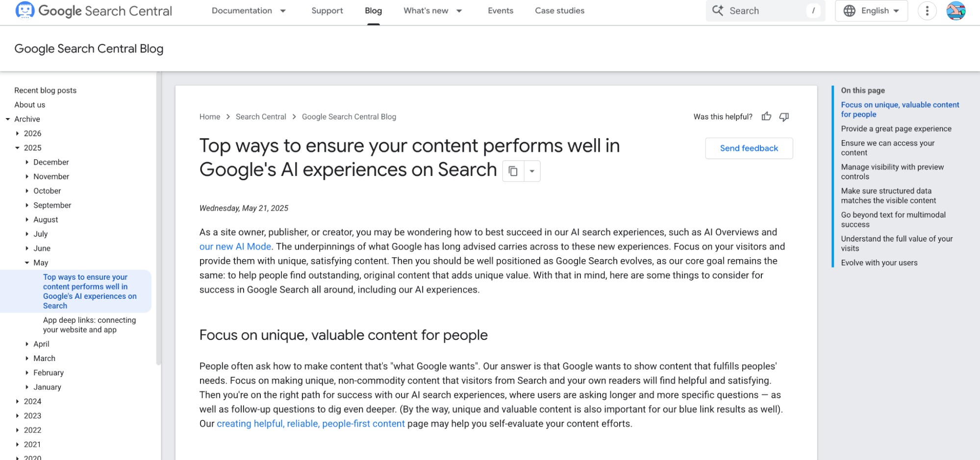The width and height of the screenshot is (980, 460).
Task: Expand December in the 2025 archive
Action: [27, 162]
